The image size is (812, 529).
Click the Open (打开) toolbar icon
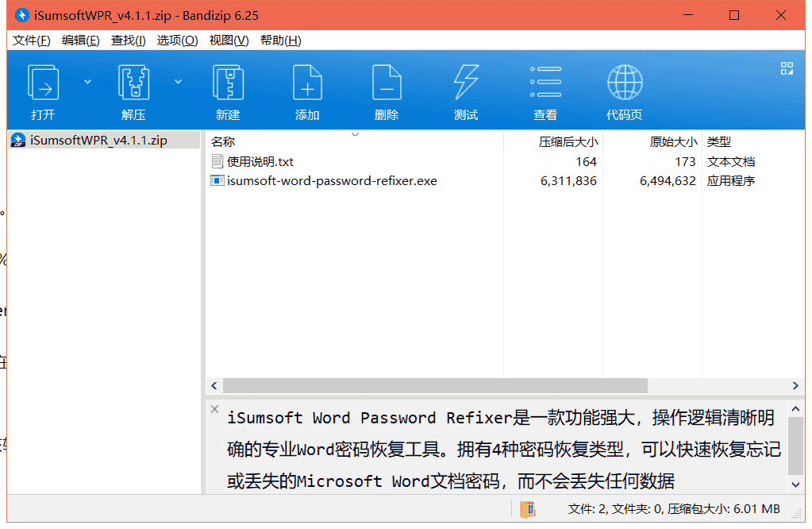click(x=43, y=83)
